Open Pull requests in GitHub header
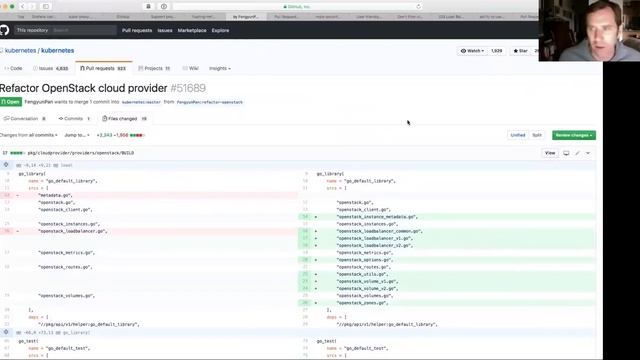Image resolution: width=640 pixels, height=360 pixels. [137, 30]
